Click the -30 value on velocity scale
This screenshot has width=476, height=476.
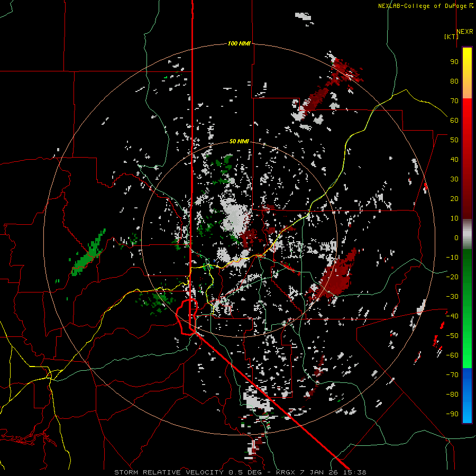click(452, 297)
